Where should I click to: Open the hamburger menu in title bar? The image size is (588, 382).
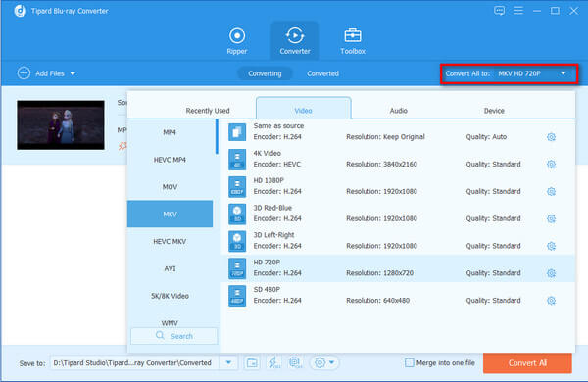point(518,11)
